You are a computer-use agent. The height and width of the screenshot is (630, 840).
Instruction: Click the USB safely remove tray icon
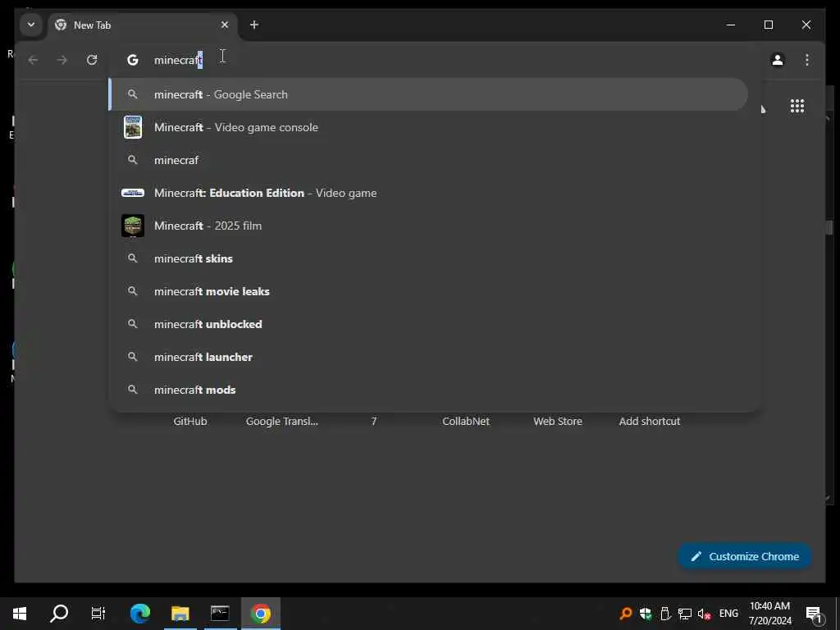[x=665, y=614]
